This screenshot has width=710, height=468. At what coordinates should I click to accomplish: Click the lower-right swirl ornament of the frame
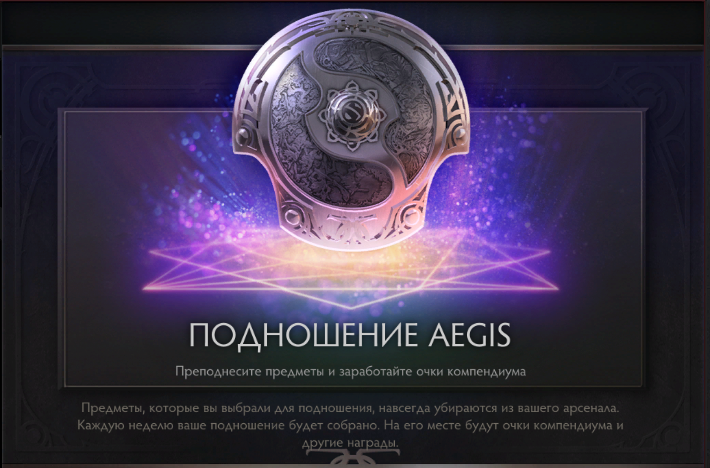(669, 435)
